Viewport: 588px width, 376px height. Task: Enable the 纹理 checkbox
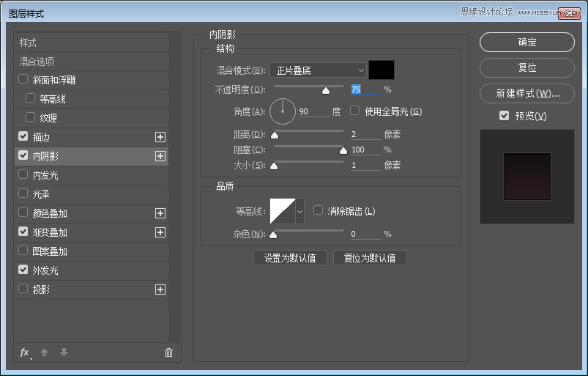[30, 117]
